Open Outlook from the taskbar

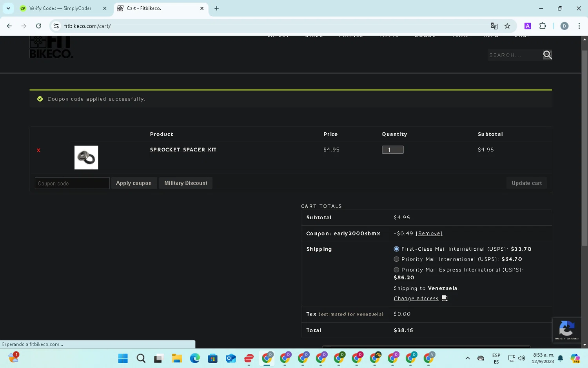231,358
